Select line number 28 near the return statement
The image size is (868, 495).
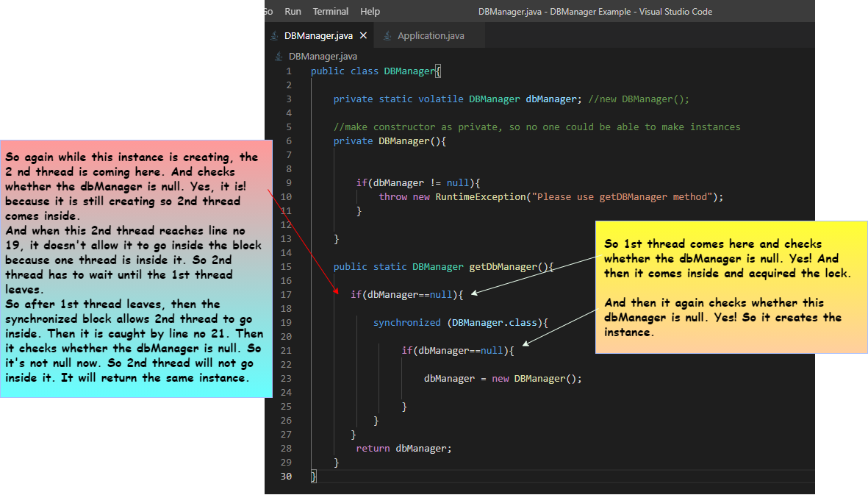(287, 448)
